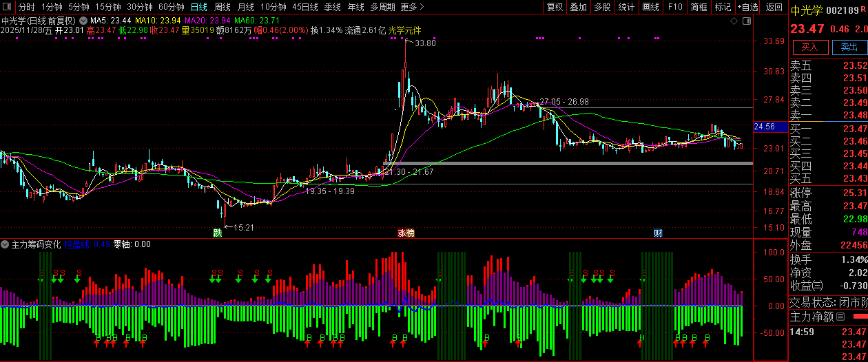Click the 控盘线: 0.49 indicator value
The image size is (868, 362).
tap(87, 244)
